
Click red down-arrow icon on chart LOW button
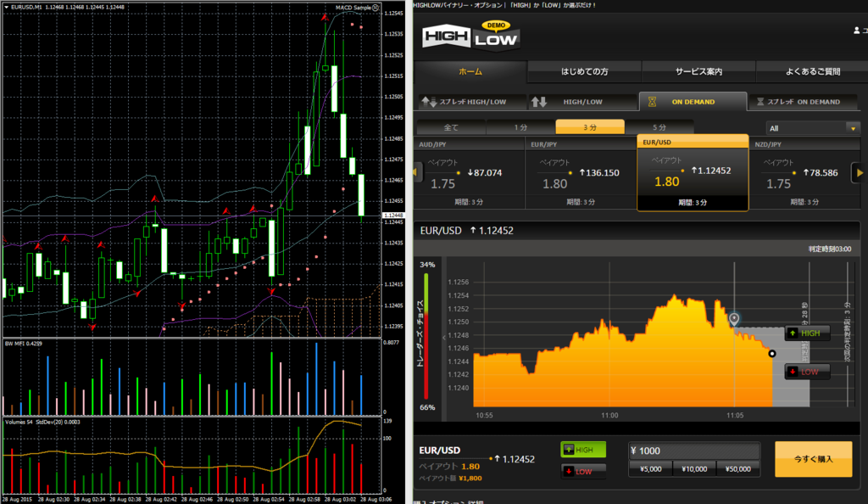[x=793, y=372]
